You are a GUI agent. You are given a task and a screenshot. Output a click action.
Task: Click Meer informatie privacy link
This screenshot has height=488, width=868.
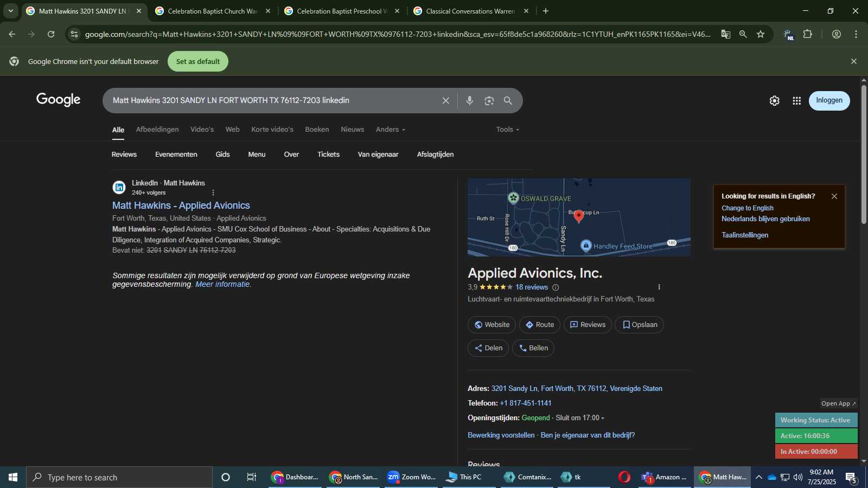coord(222,284)
